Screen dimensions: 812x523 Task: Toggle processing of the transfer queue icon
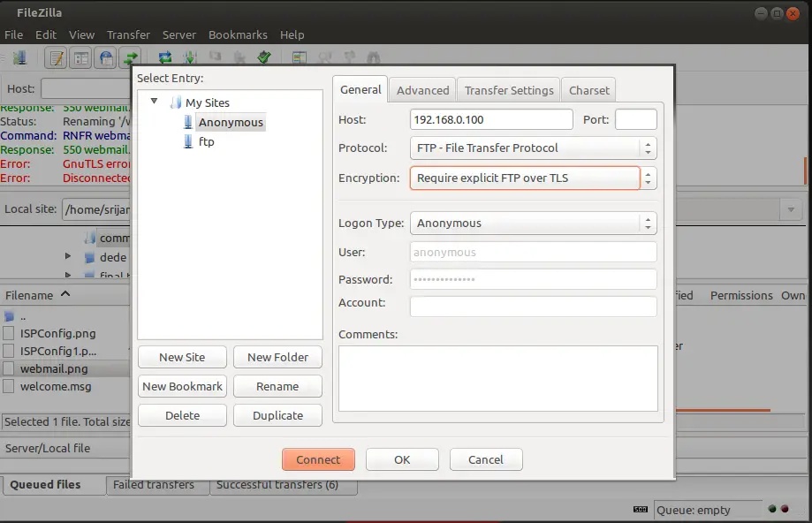[190, 57]
